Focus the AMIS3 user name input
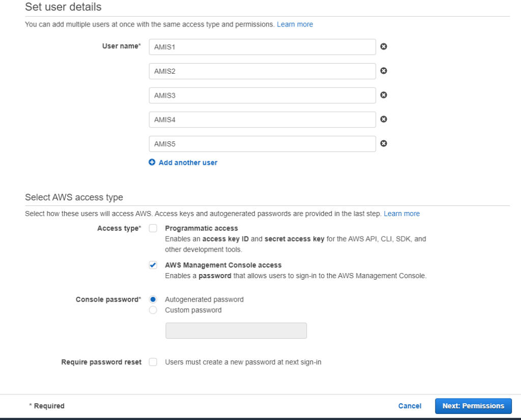This screenshot has width=521, height=420. click(262, 96)
